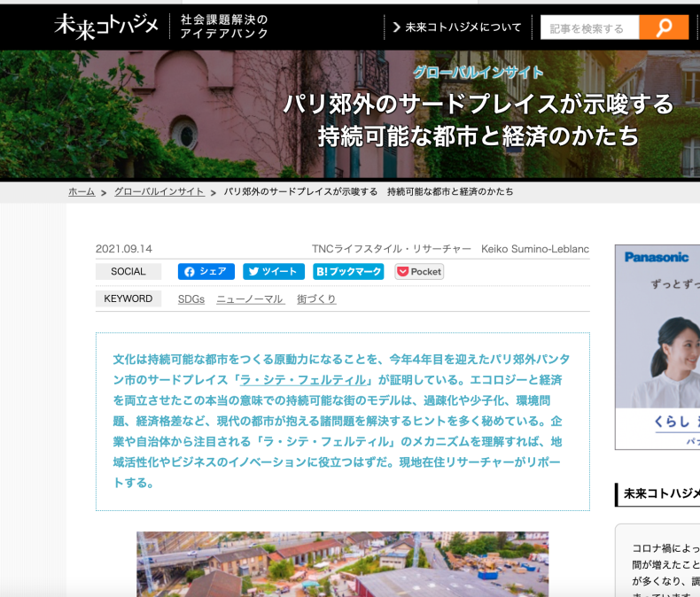The height and width of the screenshot is (597, 700).
Task: Focus the 記事を検索する search field
Action: pos(590,27)
